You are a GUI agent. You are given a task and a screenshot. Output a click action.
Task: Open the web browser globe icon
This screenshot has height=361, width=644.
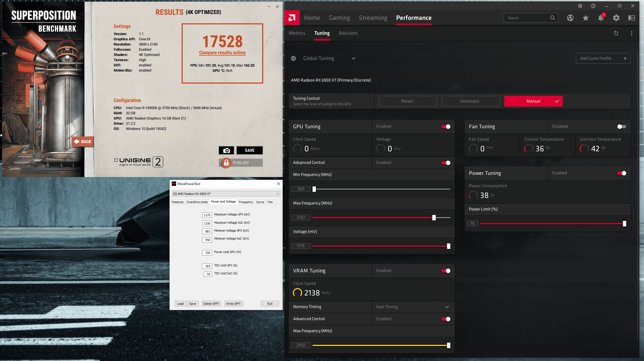(570, 18)
